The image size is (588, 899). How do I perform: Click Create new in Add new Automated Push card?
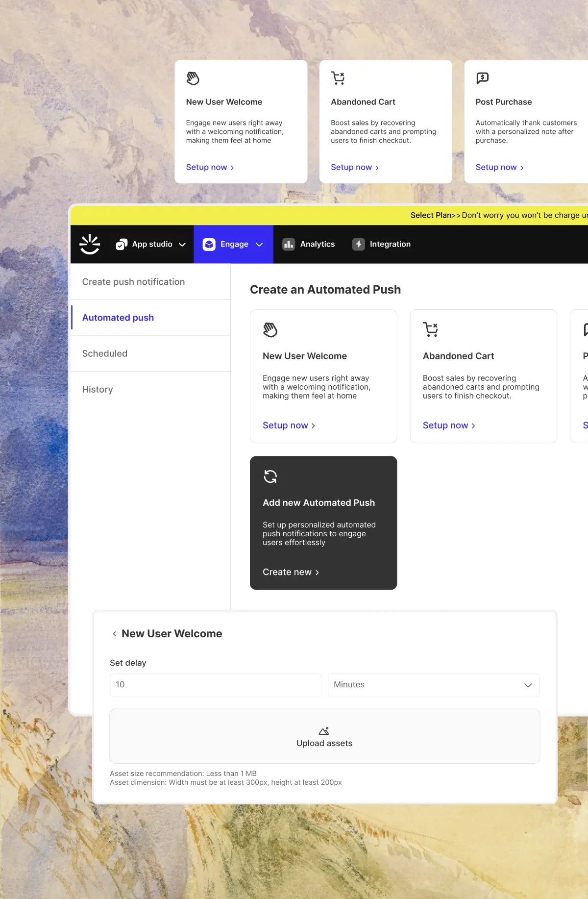pyautogui.click(x=291, y=572)
